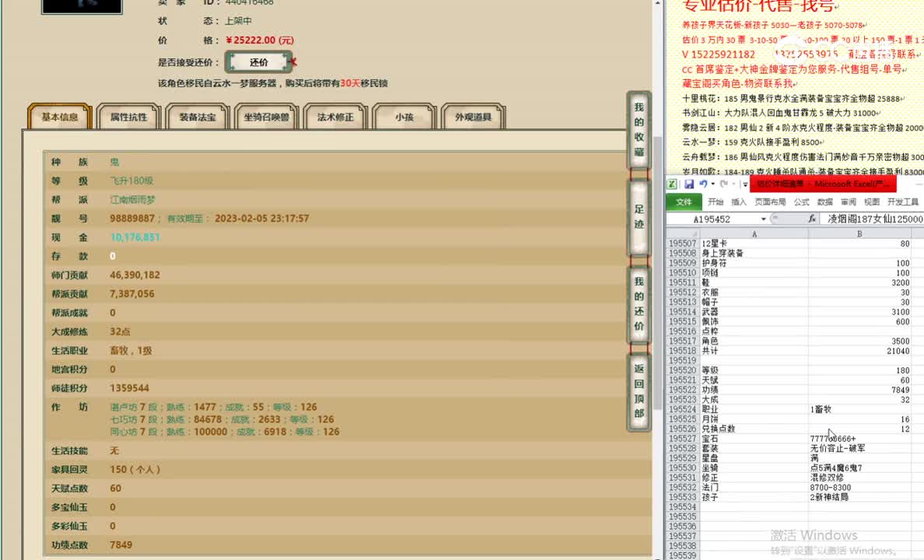Switch to the 插入 ribbon tab

tap(738, 202)
